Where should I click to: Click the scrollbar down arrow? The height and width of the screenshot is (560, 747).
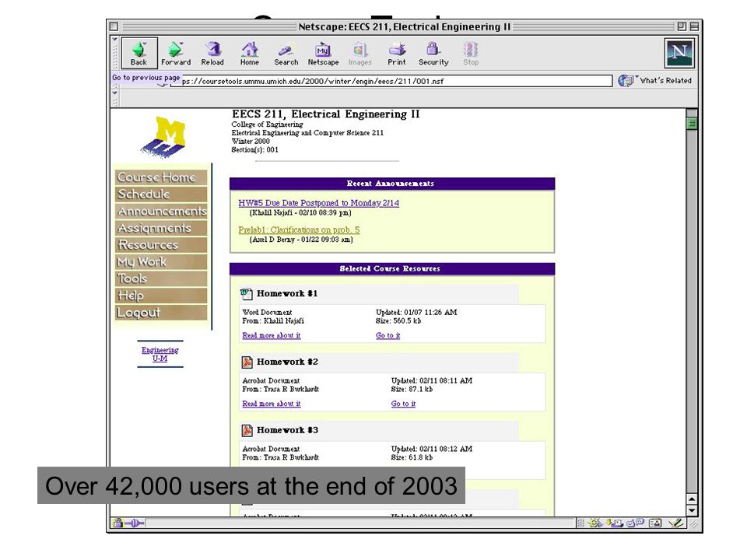(692, 510)
